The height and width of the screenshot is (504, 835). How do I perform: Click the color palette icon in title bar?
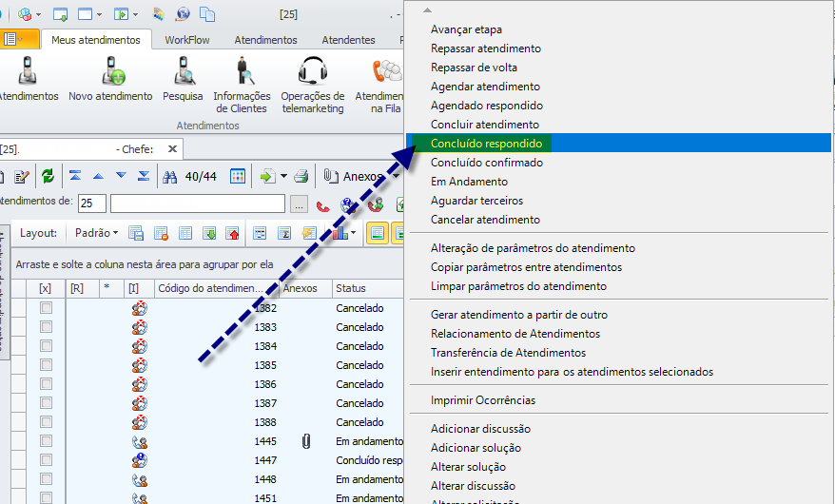tap(159, 14)
